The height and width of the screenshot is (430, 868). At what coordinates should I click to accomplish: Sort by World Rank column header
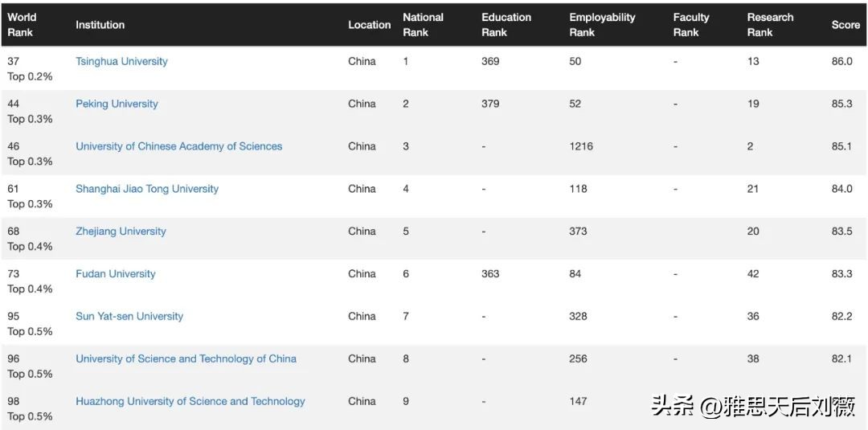[22, 25]
